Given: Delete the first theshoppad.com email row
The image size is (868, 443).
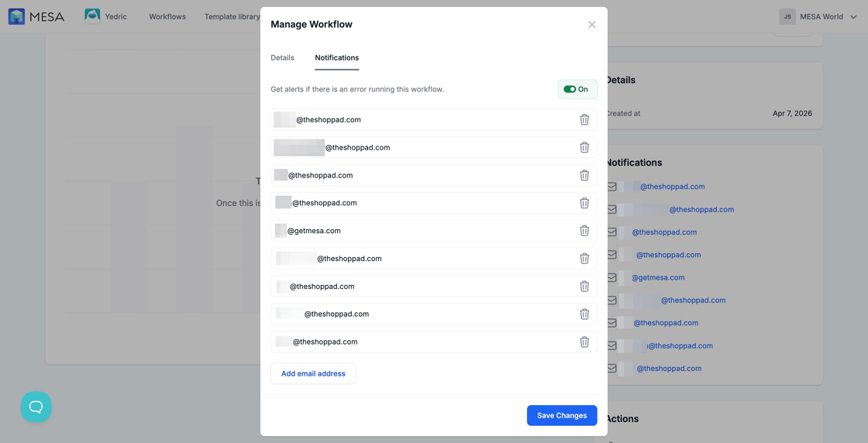Looking at the screenshot, I should click(x=584, y=120).
